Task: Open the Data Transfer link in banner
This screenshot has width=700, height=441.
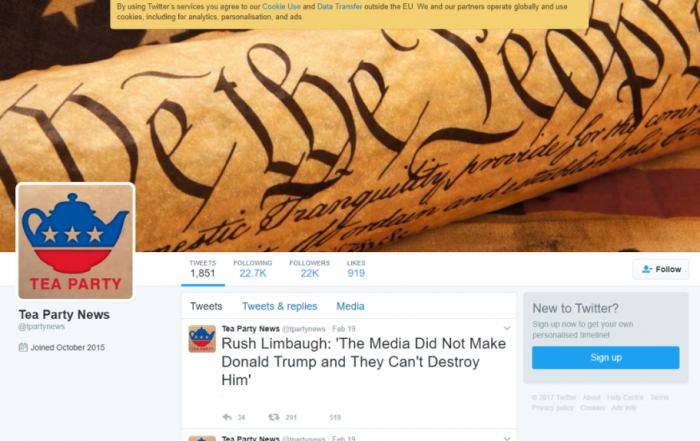Action: tap(340, 7)
